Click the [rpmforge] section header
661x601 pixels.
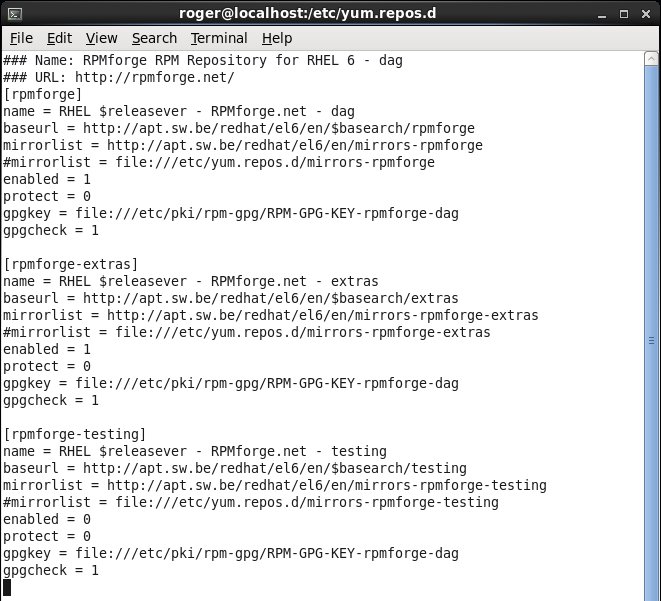coord(43,94)
